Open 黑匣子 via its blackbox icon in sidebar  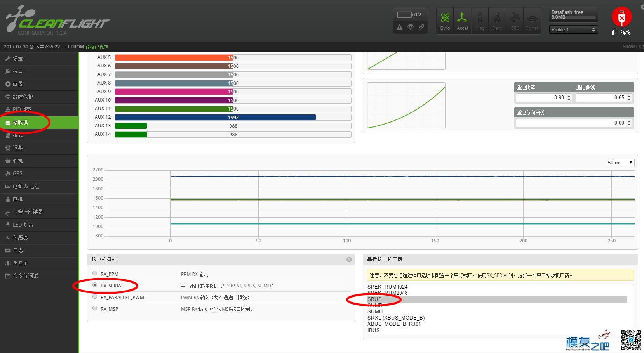click(8, 263)
